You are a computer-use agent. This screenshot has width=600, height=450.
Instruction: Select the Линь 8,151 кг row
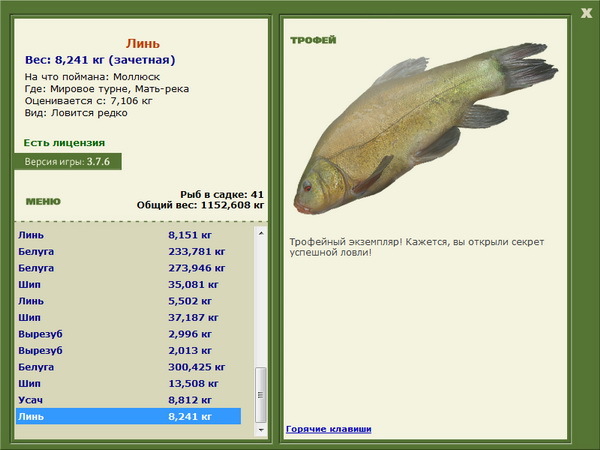129,235
